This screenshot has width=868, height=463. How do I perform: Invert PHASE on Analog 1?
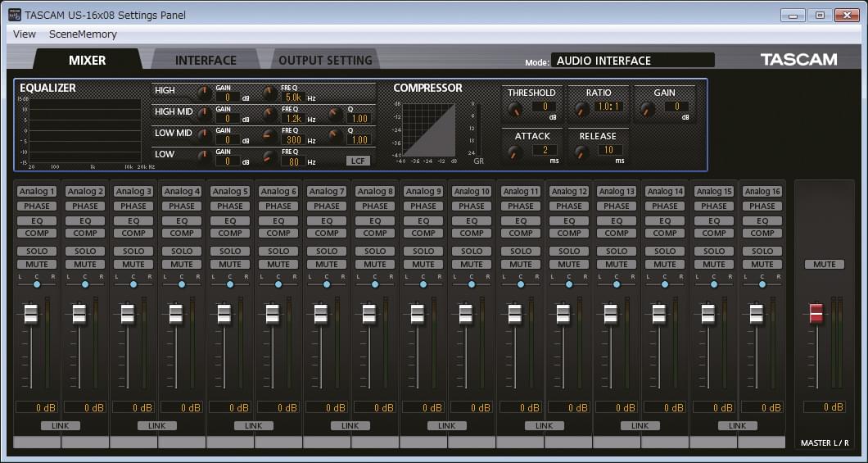click(x=37, y=206)
